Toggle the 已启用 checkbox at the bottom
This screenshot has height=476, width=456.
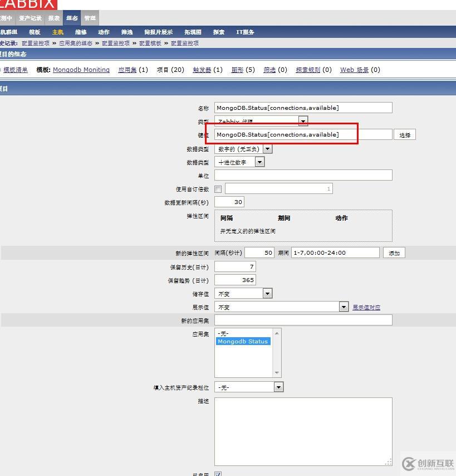pos(218,474)
